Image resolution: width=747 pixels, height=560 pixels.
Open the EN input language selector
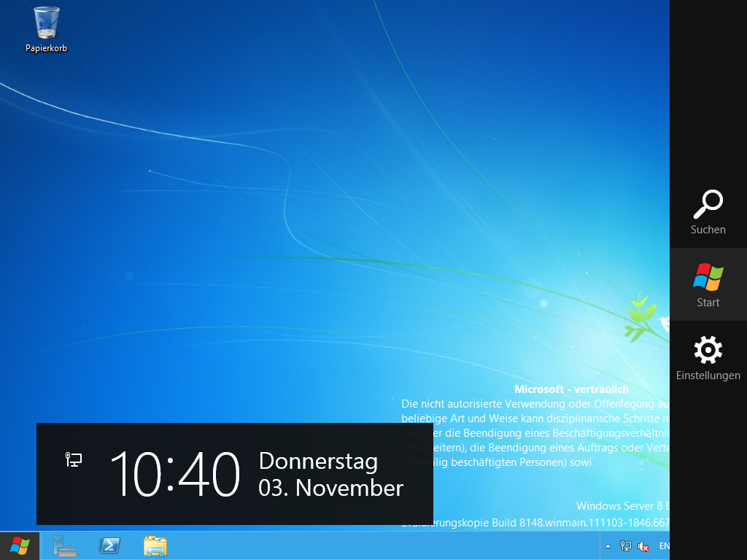[663, 546]
